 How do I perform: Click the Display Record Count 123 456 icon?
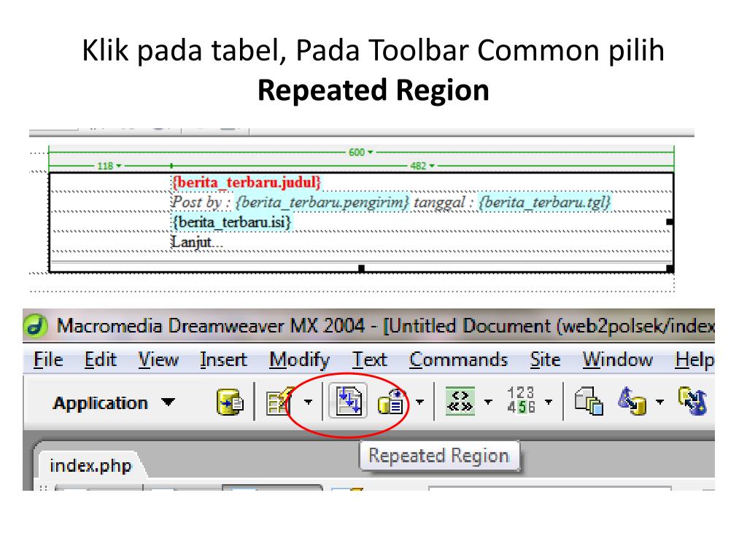pyautogui.click(x=521, y=400)
